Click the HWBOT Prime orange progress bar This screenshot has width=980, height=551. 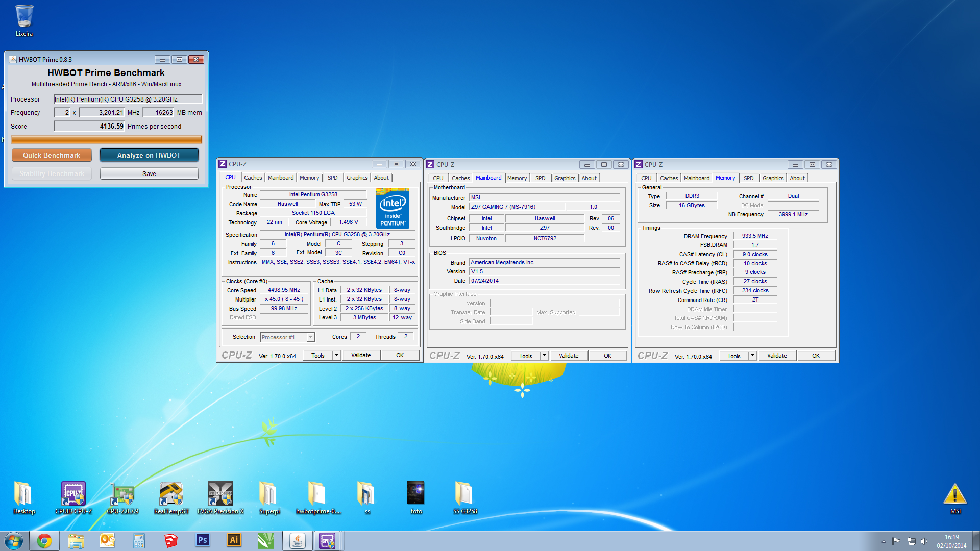(x=107, y=139)
